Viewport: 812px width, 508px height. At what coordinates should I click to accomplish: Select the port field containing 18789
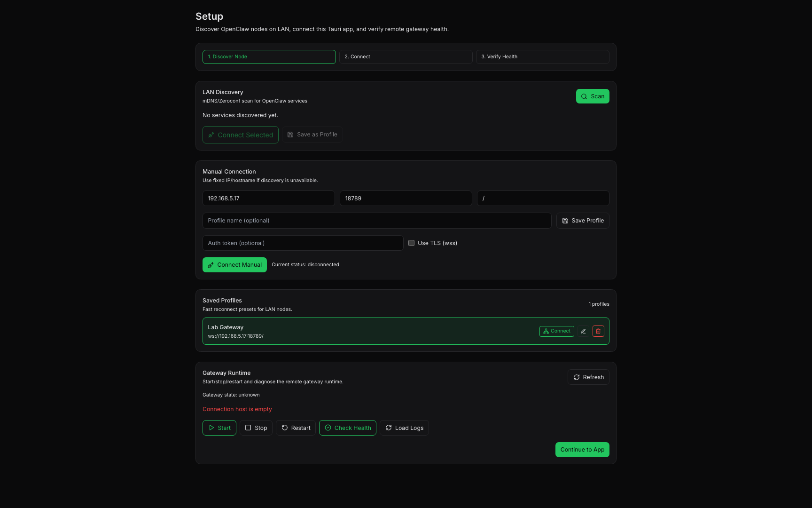(x=406, y=198)
